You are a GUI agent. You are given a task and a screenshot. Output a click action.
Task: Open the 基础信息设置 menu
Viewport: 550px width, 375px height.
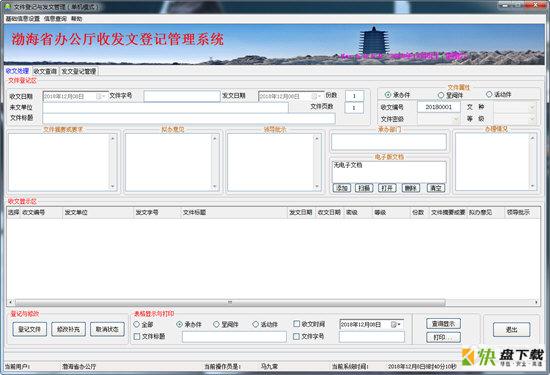(x=23, y=19)
